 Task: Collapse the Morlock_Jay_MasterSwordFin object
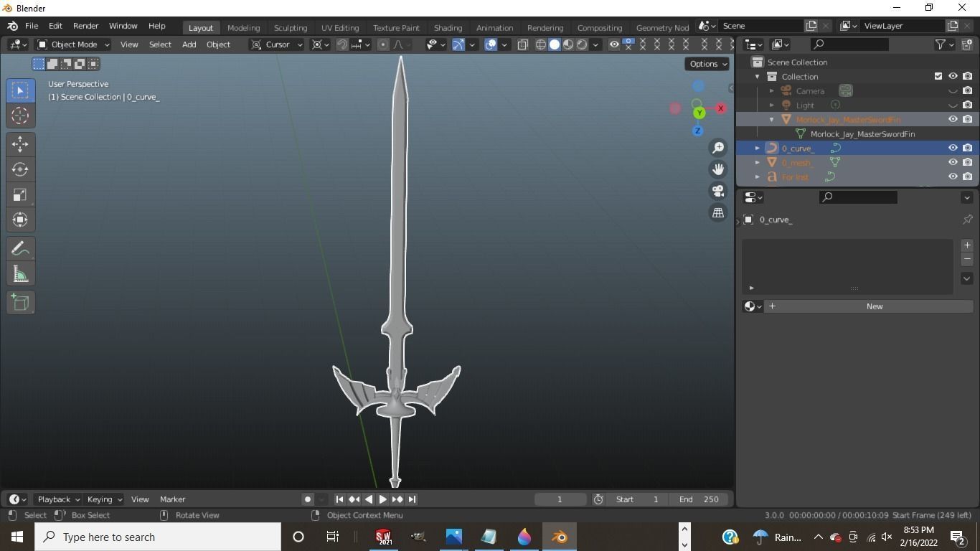click(x=771, y=119)
